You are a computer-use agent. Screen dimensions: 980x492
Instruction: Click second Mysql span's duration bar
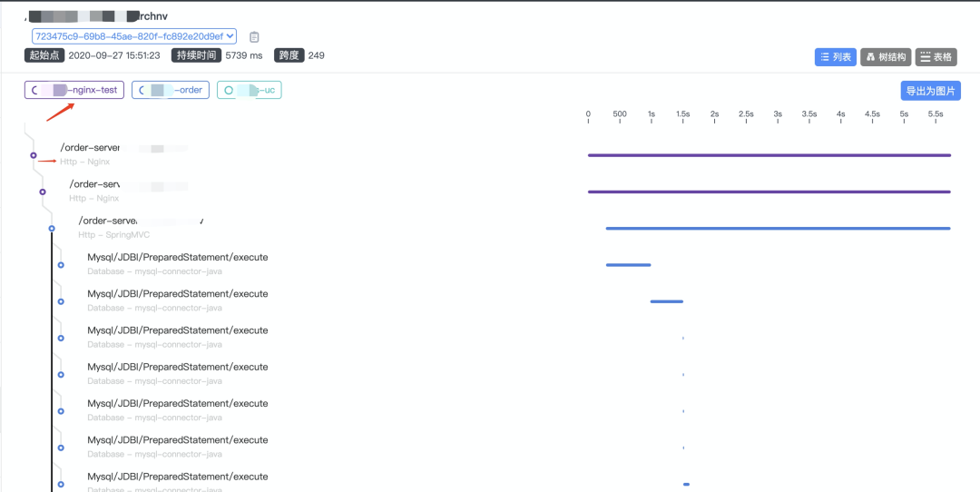666,301
